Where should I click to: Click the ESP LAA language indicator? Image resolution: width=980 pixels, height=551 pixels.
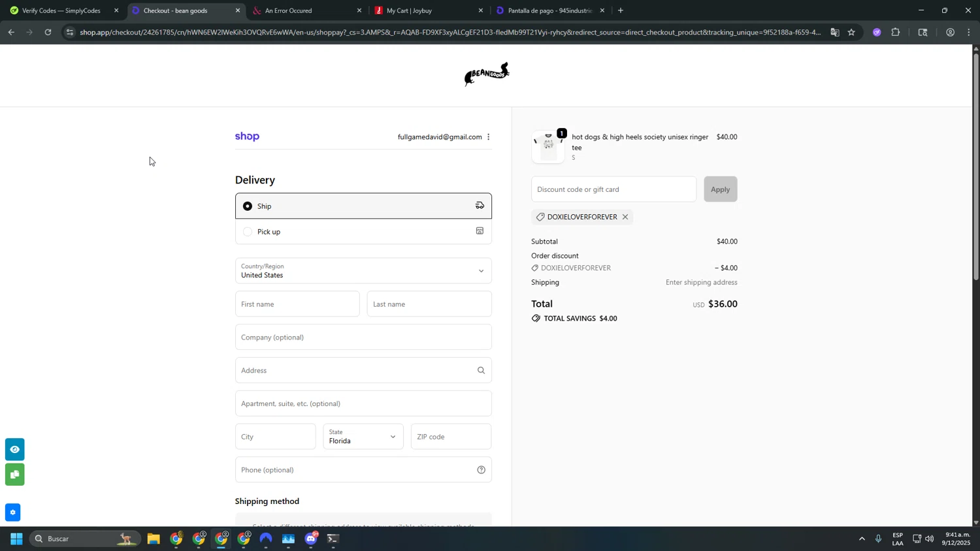point(898,539)
